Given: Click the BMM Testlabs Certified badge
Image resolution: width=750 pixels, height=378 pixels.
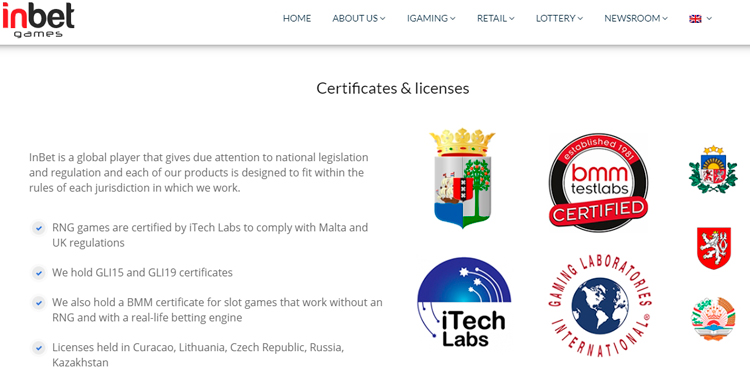Looking at the screenshot, I should coord(598,182).
